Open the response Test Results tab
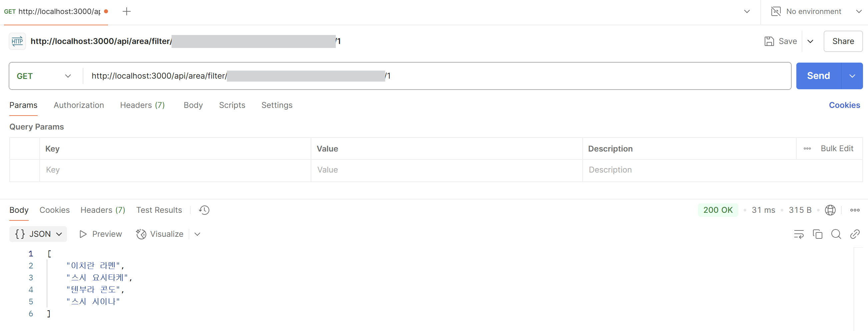Screen dimensions: 868x331 tap(159, 210)
